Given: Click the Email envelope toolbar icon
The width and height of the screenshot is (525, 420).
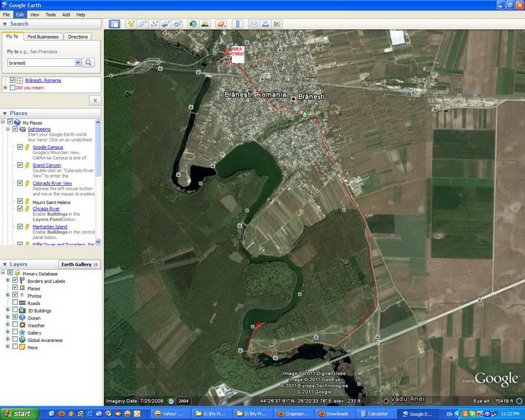Looking at the screenshot, I should 253,24.
